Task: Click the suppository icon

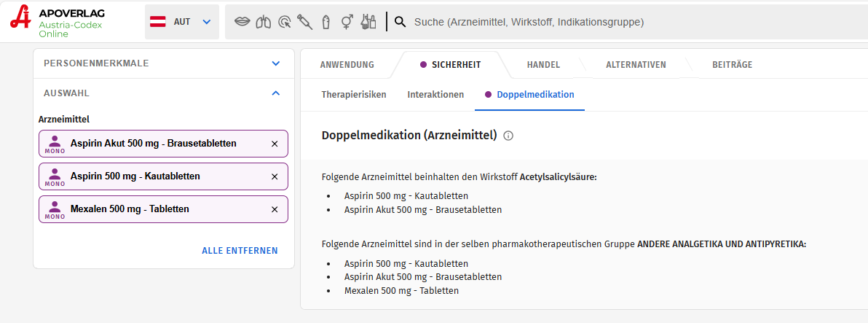Action: 326,22
